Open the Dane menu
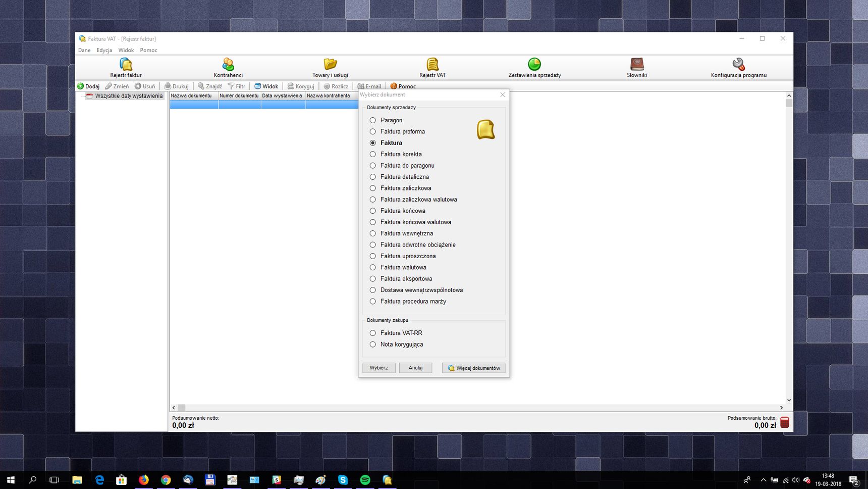This screenshot has height=489, width=868. 84,50
